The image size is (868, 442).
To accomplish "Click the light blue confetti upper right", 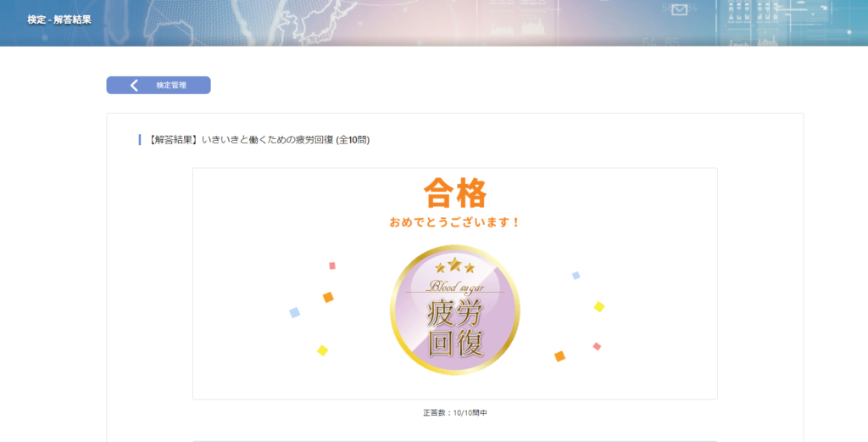I will 576,275.
